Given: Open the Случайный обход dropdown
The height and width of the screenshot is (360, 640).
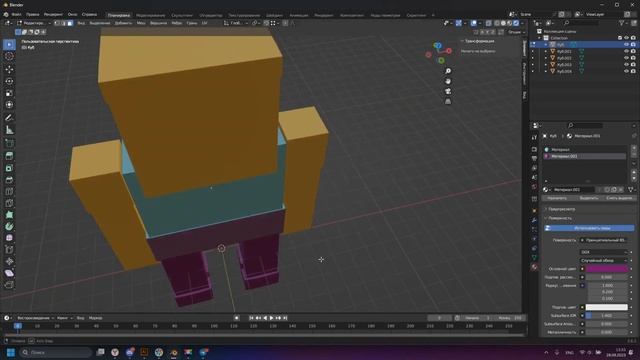Looking at the screenshot, I should pos(603,260).
